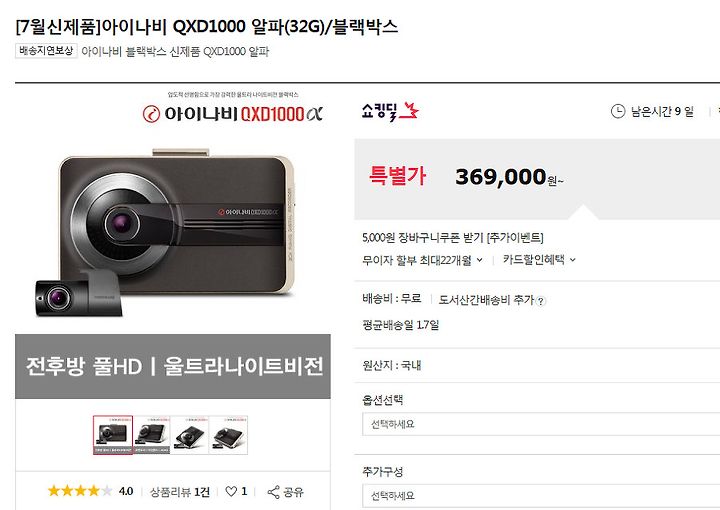Viewport: 720px width, 510px height.
Task: Expand 무이자 할부 최대22개월 dropdown
Action: [x=422, y=260]
